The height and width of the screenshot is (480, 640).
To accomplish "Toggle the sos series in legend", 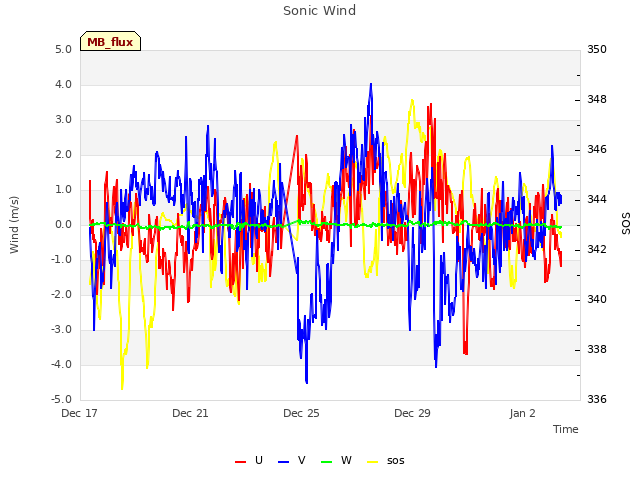I will point(386,460).
